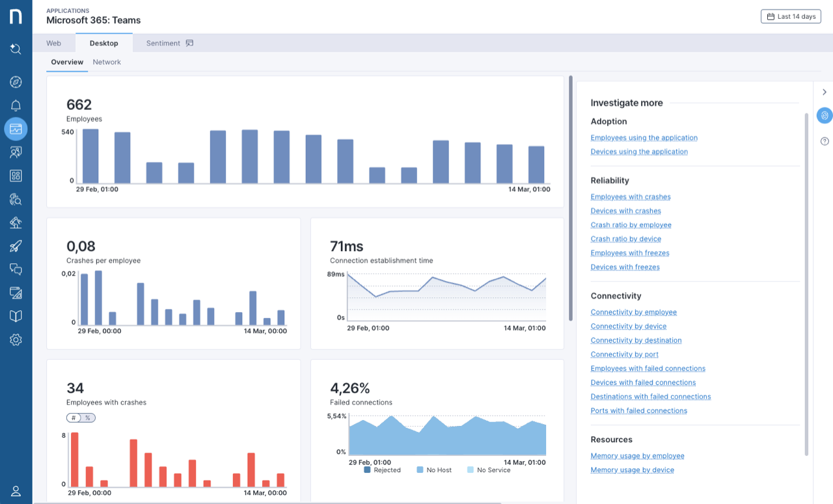Open the Settings gear icon in sidebar
Viewport: 833px width, 504px height.
pos(16,339)
